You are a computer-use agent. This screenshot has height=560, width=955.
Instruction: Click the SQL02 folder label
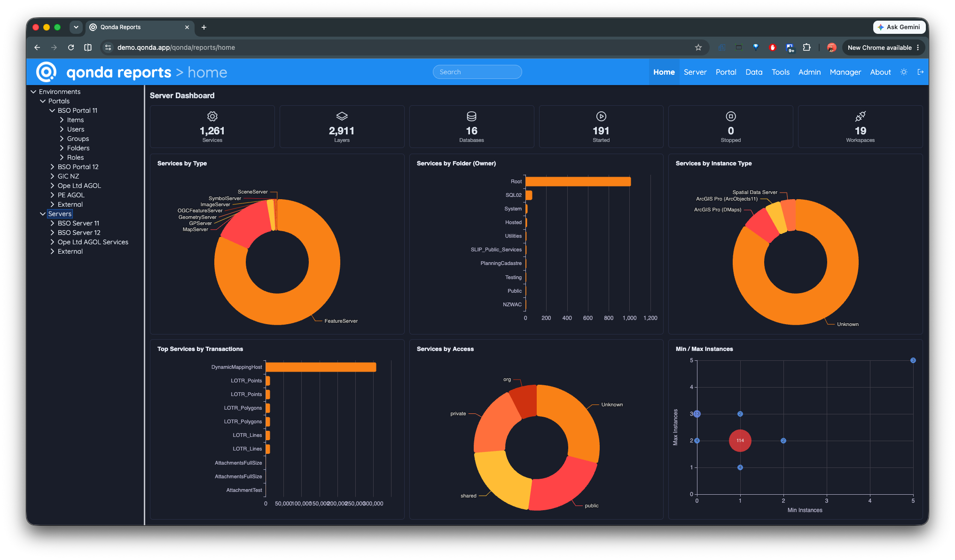tap(514, 195)
